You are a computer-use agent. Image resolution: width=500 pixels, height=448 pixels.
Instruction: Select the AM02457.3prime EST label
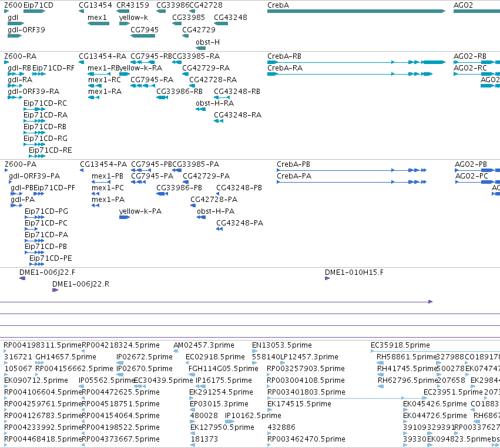(x=204, y=345)
